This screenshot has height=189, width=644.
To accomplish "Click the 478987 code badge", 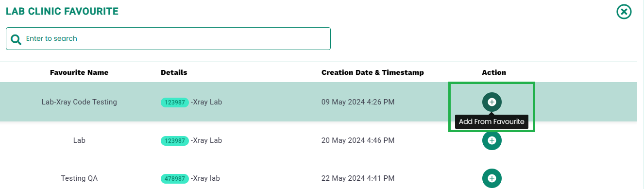I will 175,178.
